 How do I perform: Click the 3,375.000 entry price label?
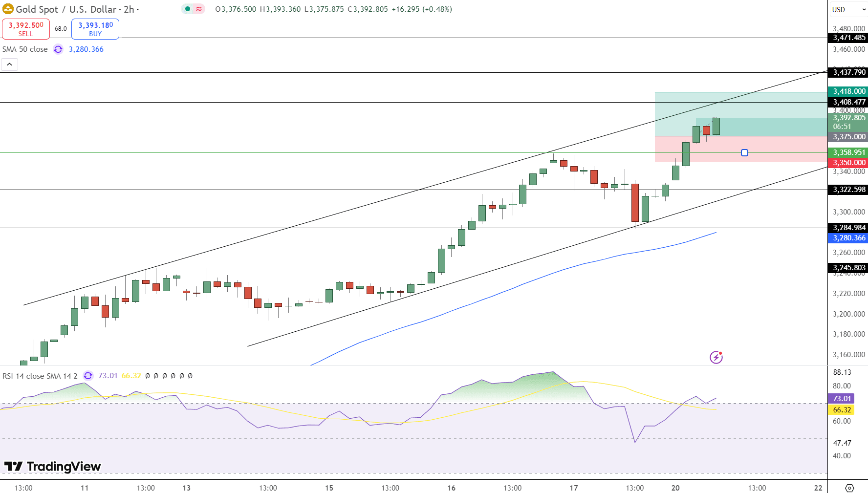[848, 137]
